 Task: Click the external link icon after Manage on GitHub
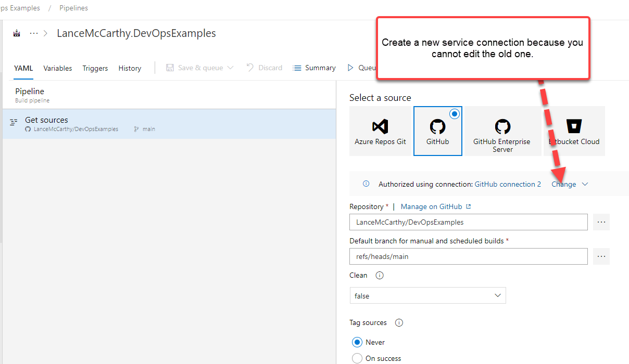(x=468, y=206)
